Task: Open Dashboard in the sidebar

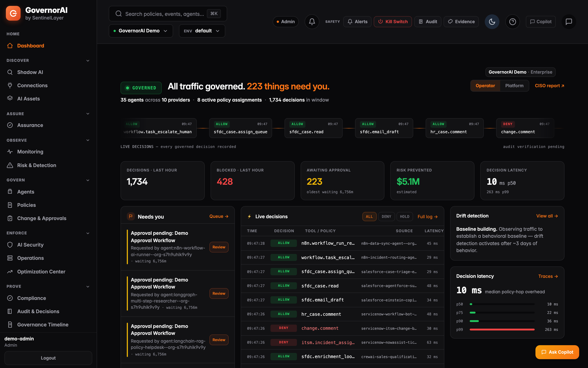Action: [x=48, y=45]
